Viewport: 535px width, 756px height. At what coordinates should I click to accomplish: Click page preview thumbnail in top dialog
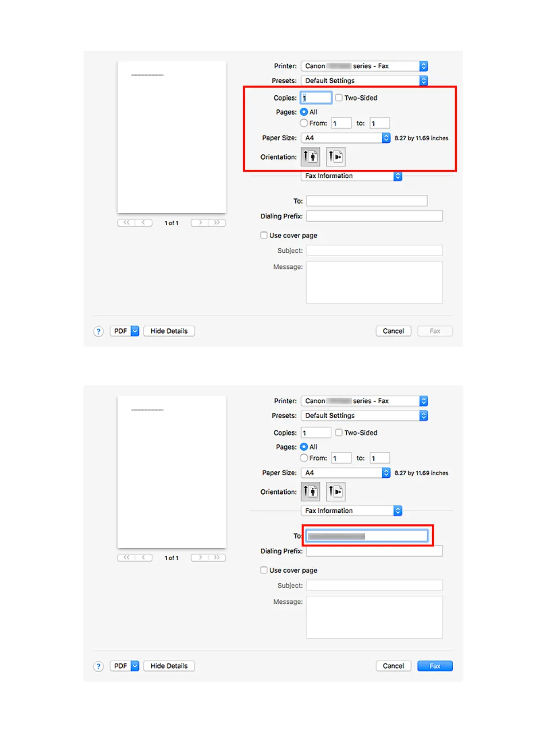coord(172,137)
